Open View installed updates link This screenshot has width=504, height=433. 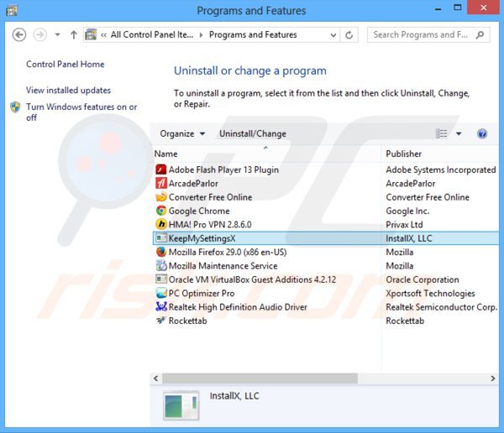coord(69,91)
